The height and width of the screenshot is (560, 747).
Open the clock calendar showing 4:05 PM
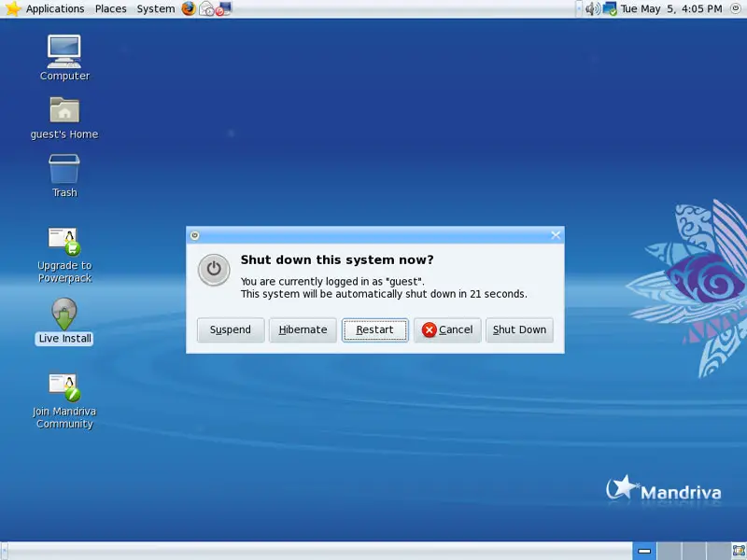click(x=671, y=9)
